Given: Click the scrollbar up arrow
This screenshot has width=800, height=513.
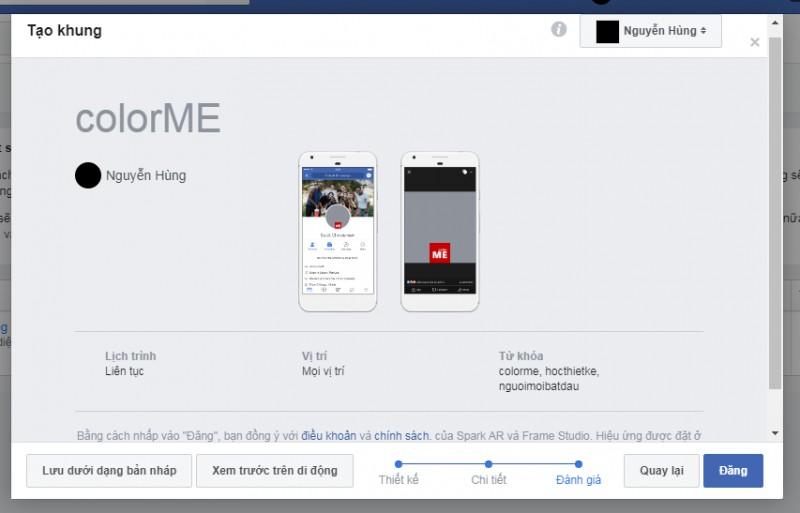Looking at the screenshot, I should [775, 23].
